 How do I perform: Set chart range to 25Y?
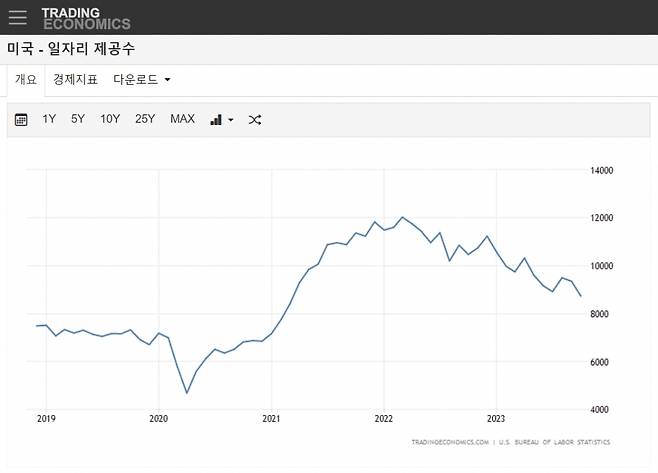[145, 120]
